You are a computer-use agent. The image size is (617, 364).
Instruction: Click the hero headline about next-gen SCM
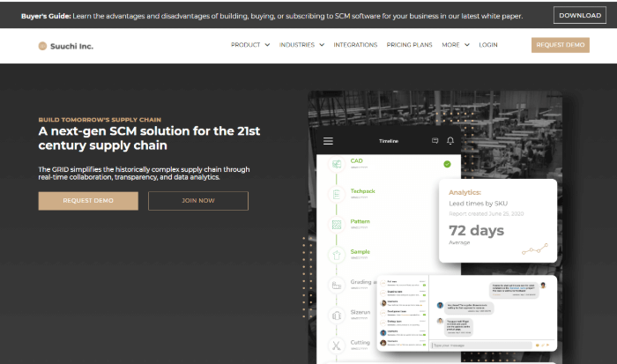pyautogui.click(x=149, y=138)
